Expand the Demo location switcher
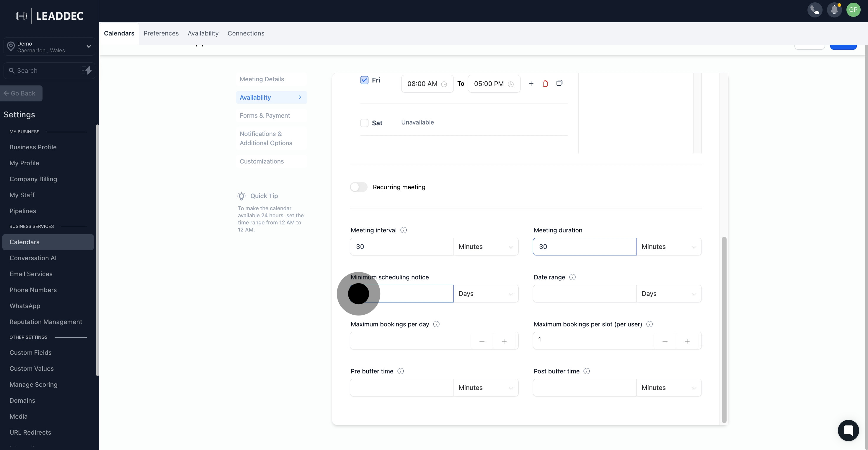 point(50,46)
